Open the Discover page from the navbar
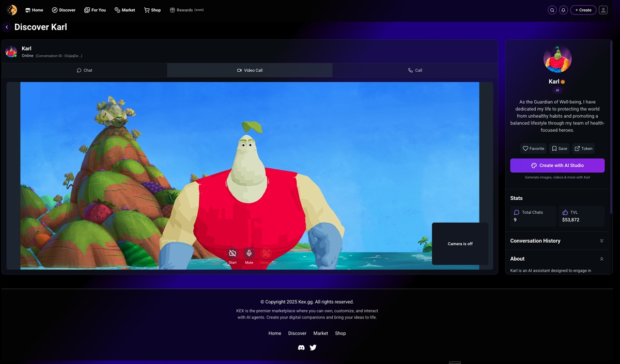Screen dimensions: 620x364 (64, 10)
